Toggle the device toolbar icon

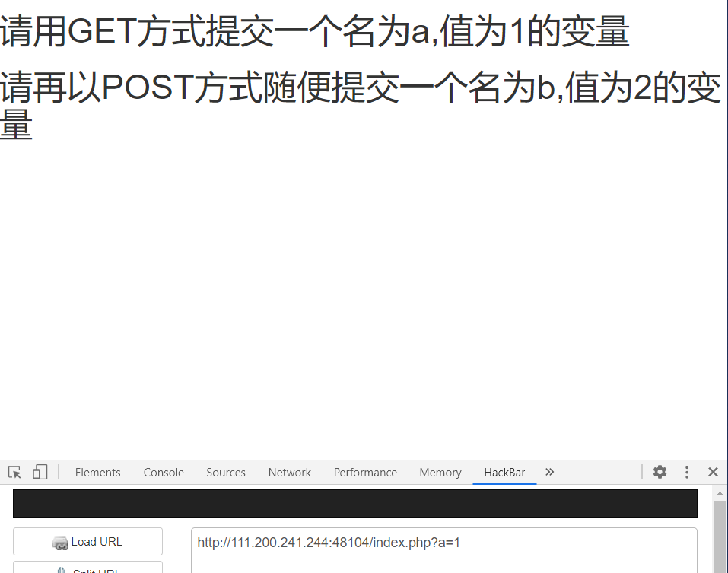click(40, 473)
